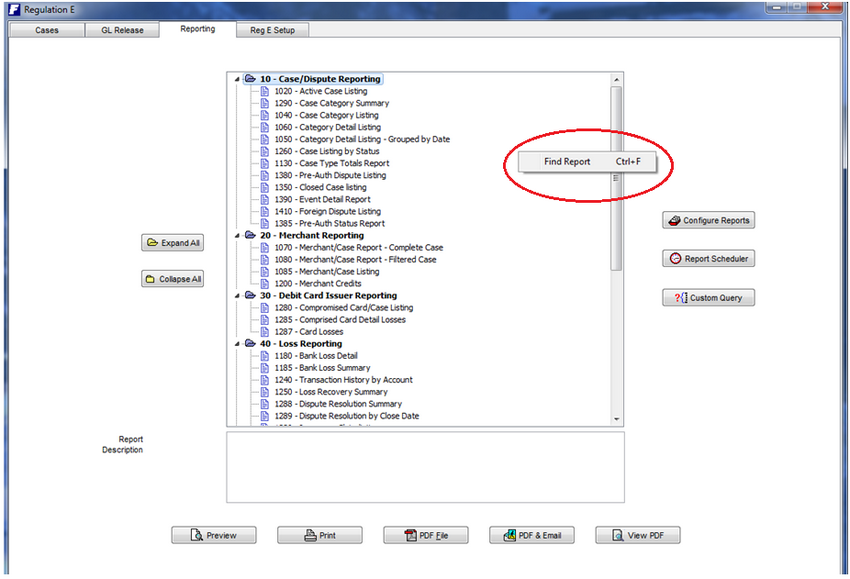Click the Expand All folder icon
Screen dimensions: 850x579
[x=151, y=243]
